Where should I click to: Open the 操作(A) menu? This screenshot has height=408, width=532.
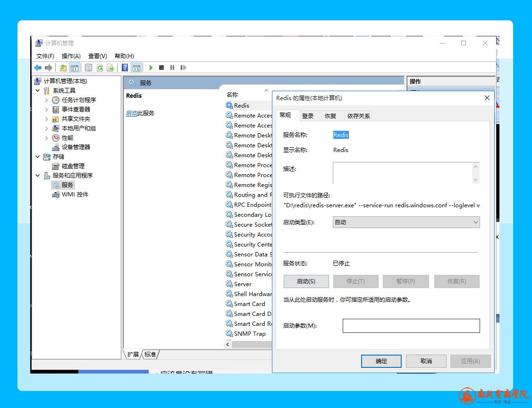(x=71, y=56)
